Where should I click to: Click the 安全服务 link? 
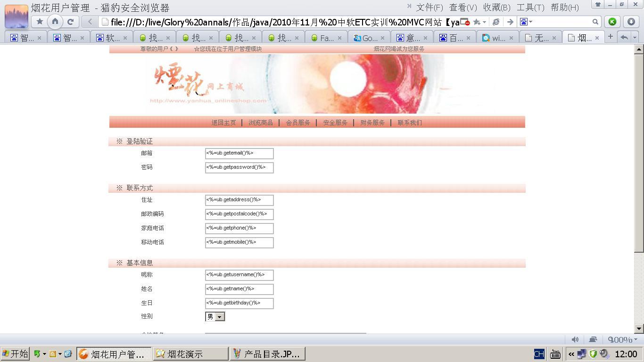335,123
